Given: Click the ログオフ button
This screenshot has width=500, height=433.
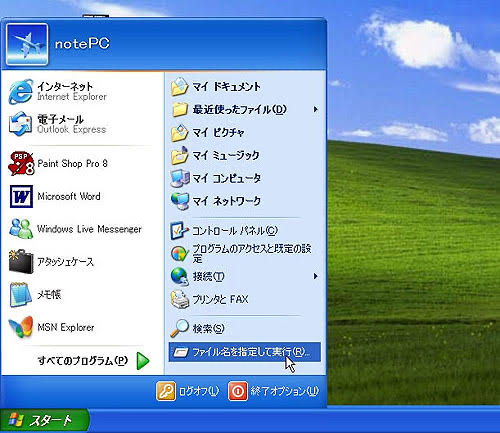Looking at the screenshot, I should [x=188, y=391].
